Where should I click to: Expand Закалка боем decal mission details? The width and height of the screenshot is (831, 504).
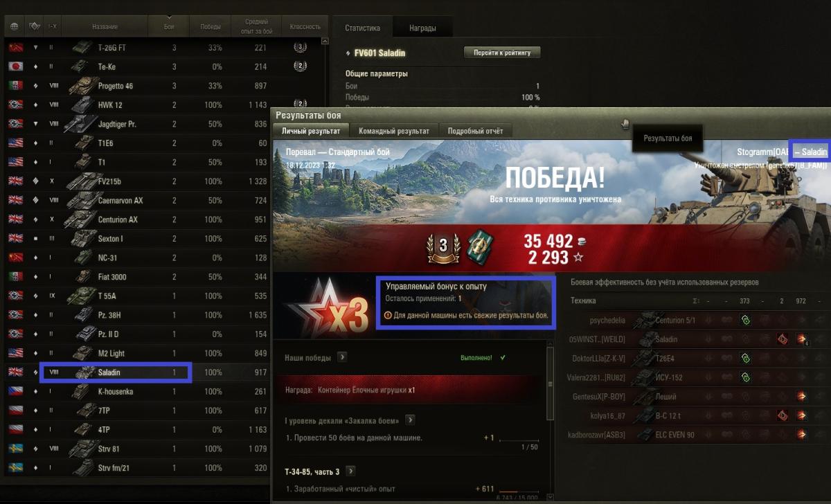tap(410, 420)
